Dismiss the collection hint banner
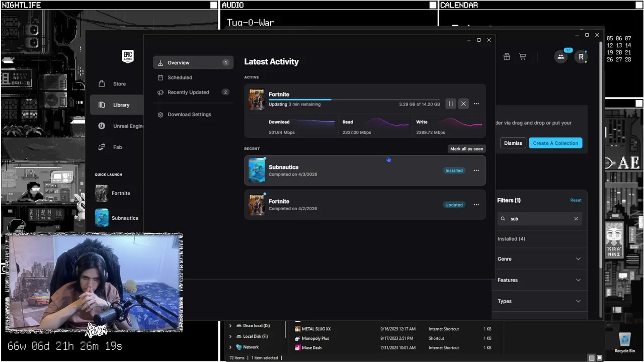 (x=513, y=143)
